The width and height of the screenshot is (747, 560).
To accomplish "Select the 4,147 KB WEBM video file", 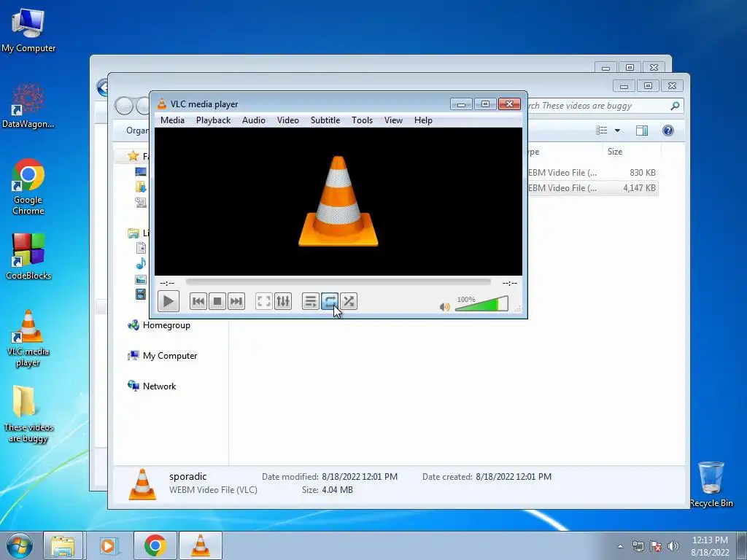I will pos(592,187).
